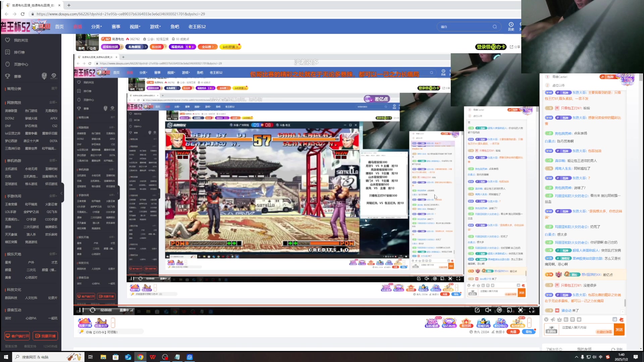
Task: Expand the 视频 dropdown in navigation
Action: pyautogui.click(x=135, y=26)
